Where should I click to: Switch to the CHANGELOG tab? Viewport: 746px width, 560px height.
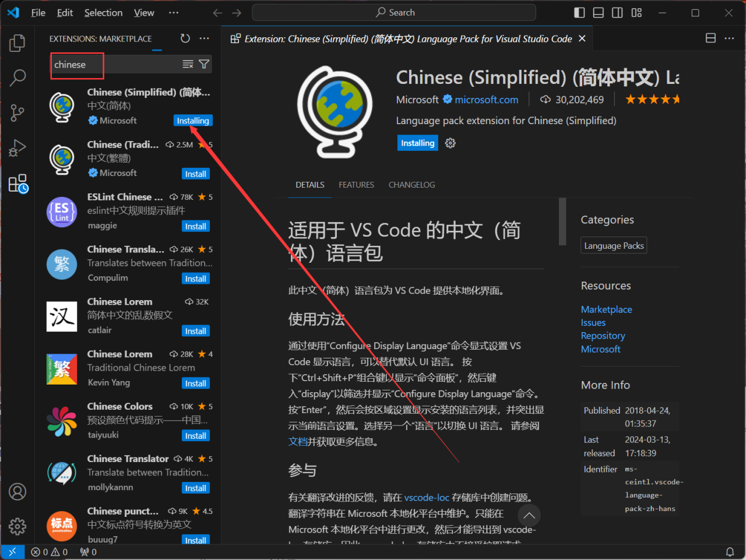pyautogui.click(x=412, y=185)
